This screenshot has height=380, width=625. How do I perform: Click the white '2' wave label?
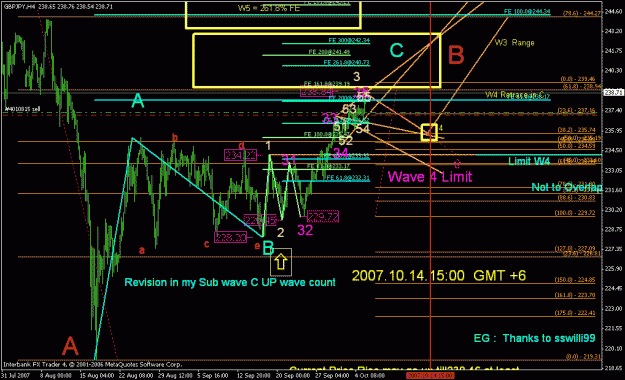click(x=281, y=232)
